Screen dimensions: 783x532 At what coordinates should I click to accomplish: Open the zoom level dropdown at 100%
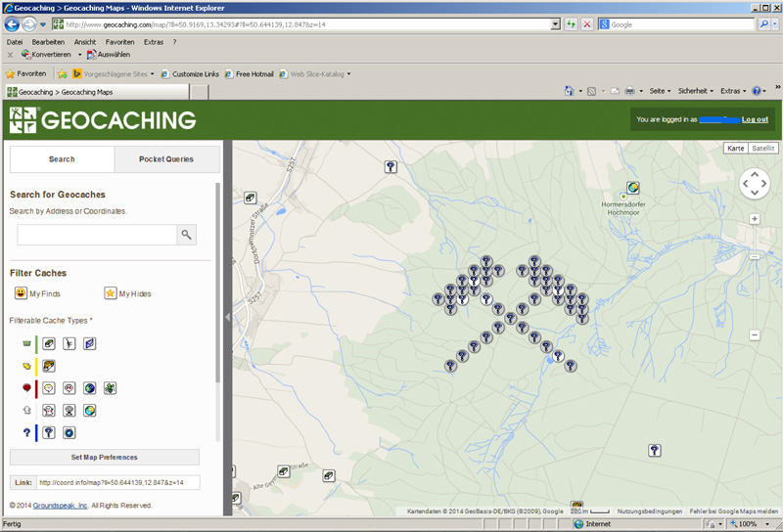pos(767,524)
